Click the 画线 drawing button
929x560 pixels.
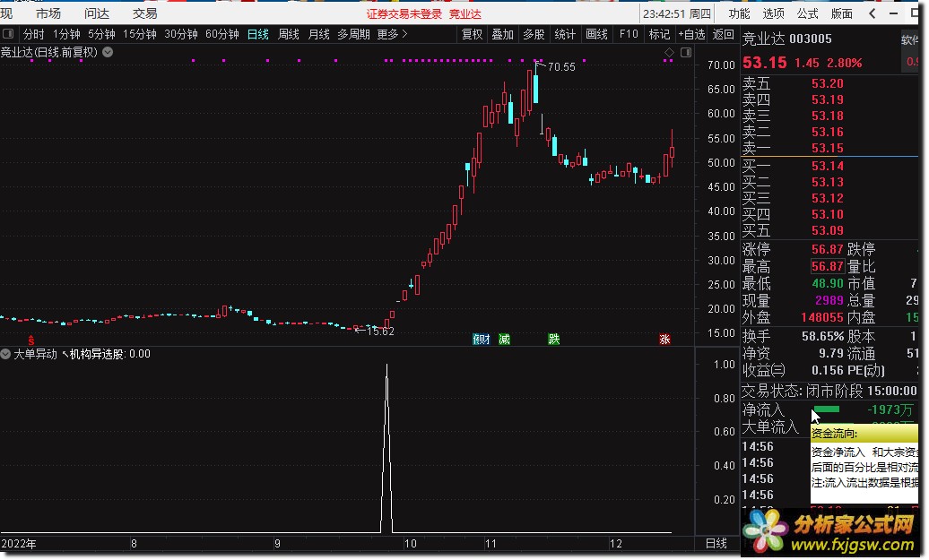point(596,34)
